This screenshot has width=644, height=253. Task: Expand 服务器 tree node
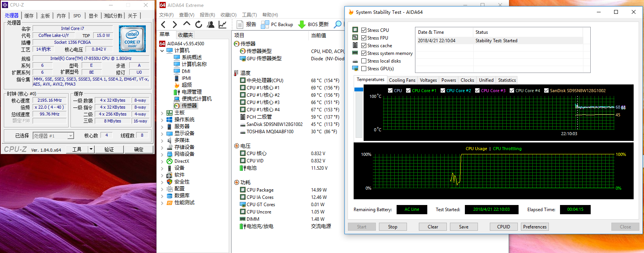click(162, 127)
